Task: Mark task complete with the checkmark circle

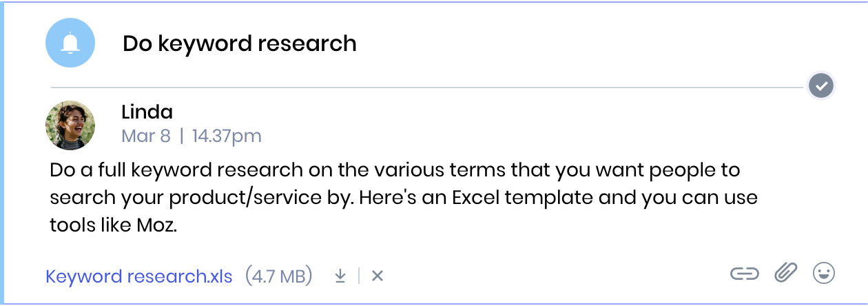Action: click(821, 87)
